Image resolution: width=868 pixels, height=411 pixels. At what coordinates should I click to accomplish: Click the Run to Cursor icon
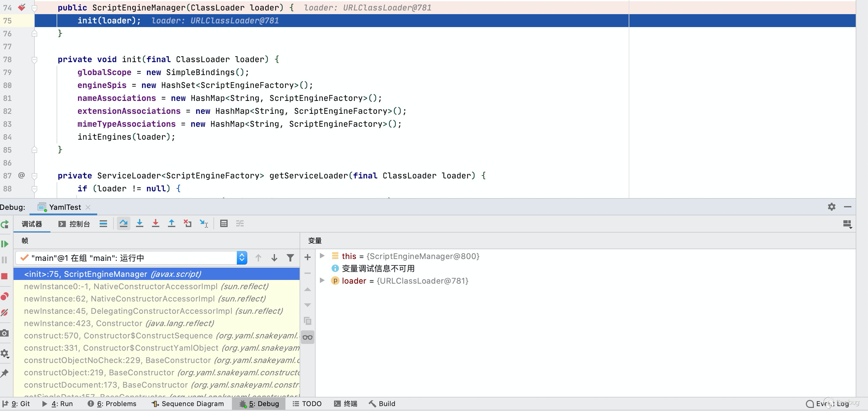(x=204, y=224)
